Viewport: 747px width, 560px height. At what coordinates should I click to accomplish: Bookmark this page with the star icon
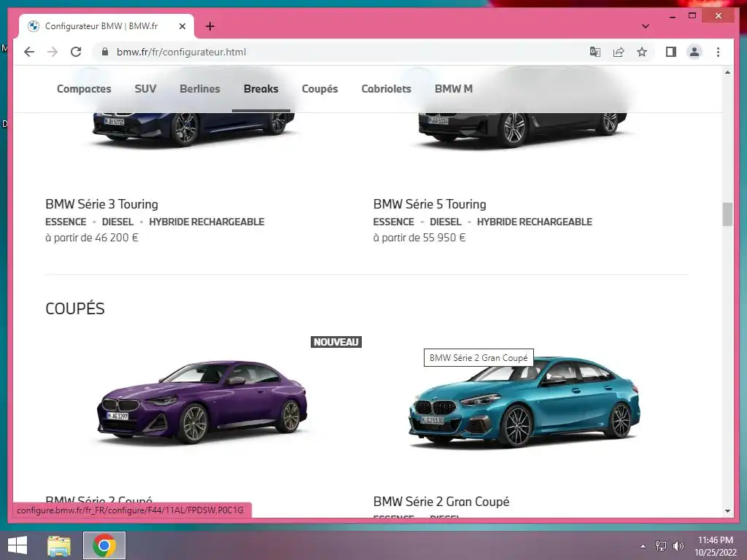pyautogui.click(x=642, y=52)
